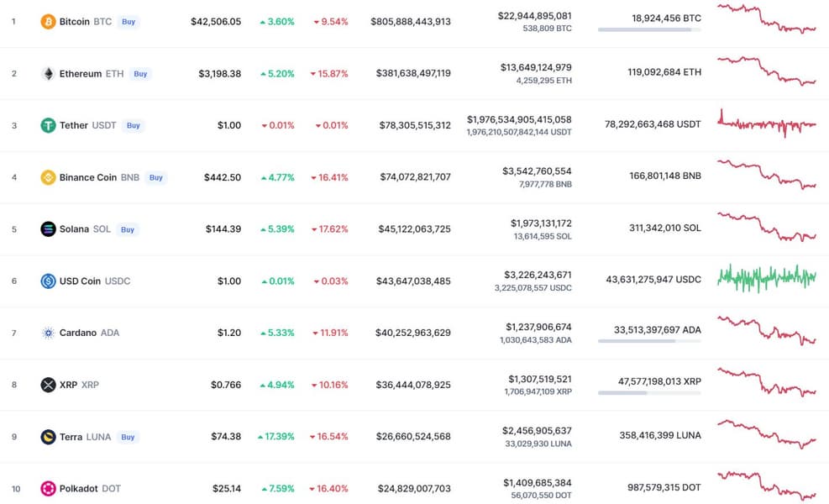Image resolution: width=829 pixels, height=504 pixels.
Task: Click the pink Polkadot logo icon
Action: [x=48, y=489]
